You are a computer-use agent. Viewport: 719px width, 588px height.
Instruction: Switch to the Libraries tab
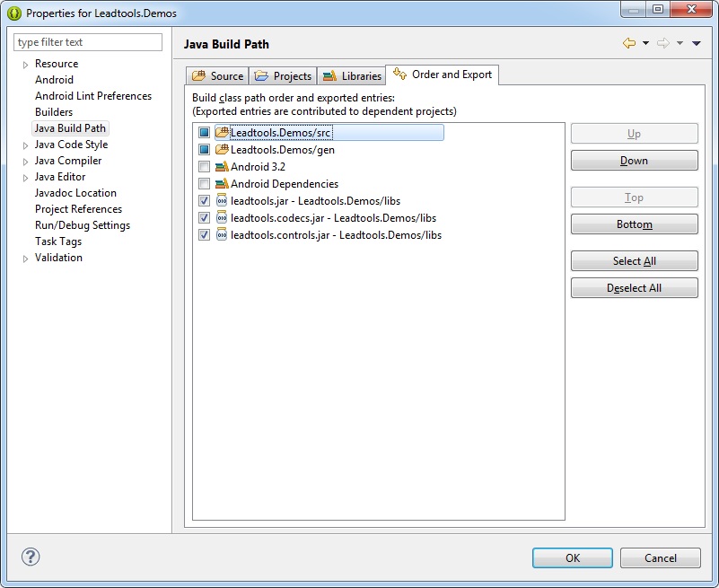tap(351, 75)
